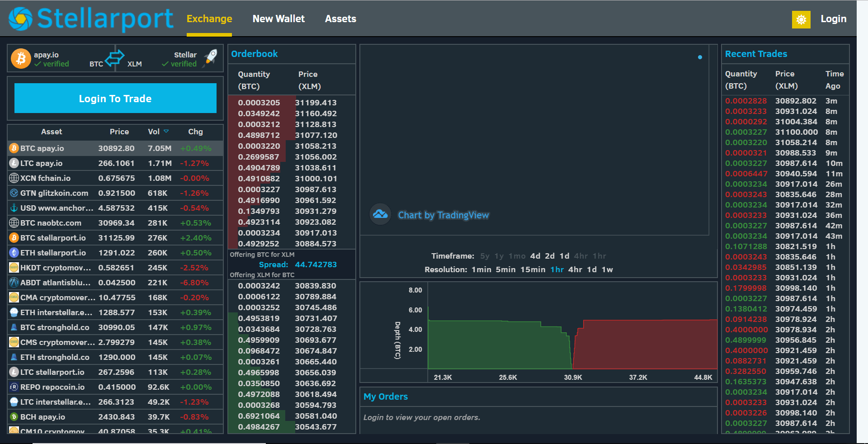Click the TradingView cloud logo icon
Screen dimensions: 868x444
380,214
